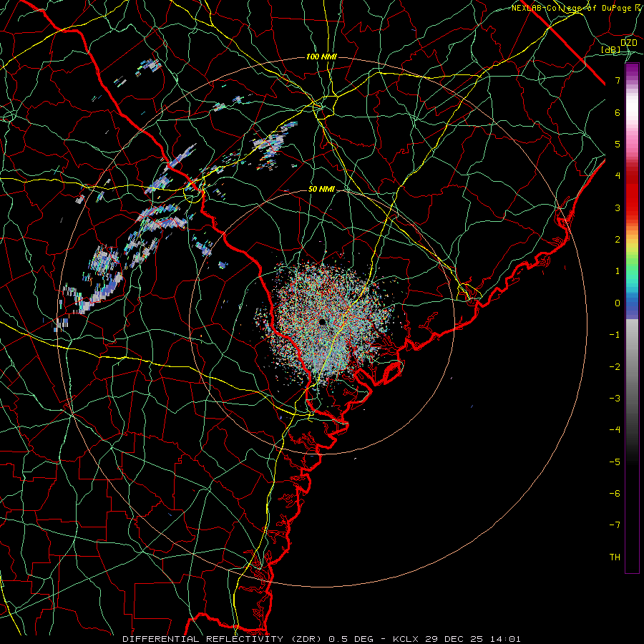The image size is (644, 644).
Task: Click the 5 value on the dB scale
Action: (x=618, y=144)
